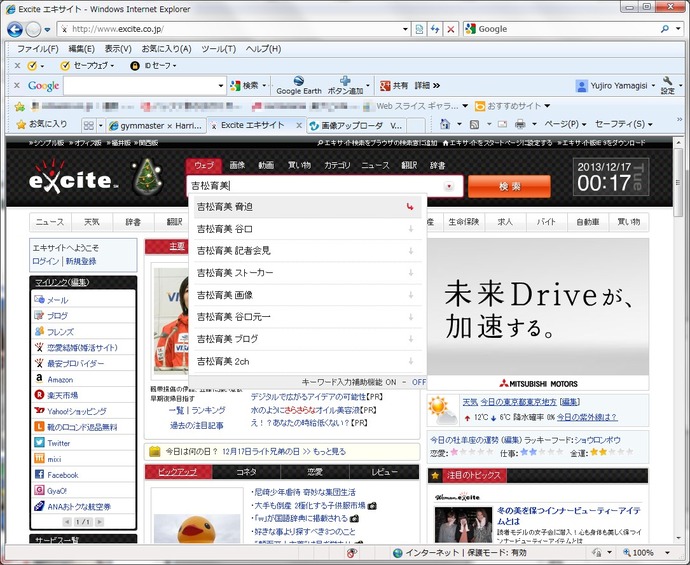Click the Quick Tabs grid icon
The height and width of the screenshot is (565, 690).
88,125
